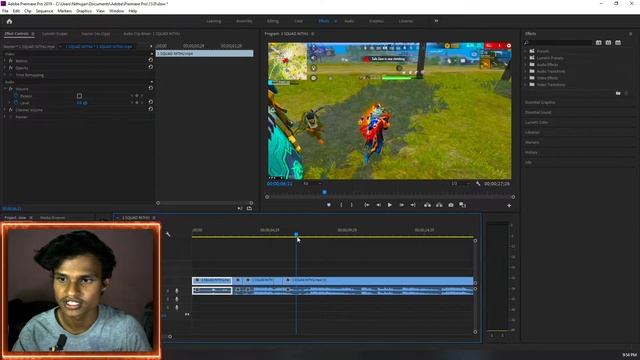This screenshot has height=360, width=640.
Task: Reset the Motion effect parameters
Action: coord(151,60)
